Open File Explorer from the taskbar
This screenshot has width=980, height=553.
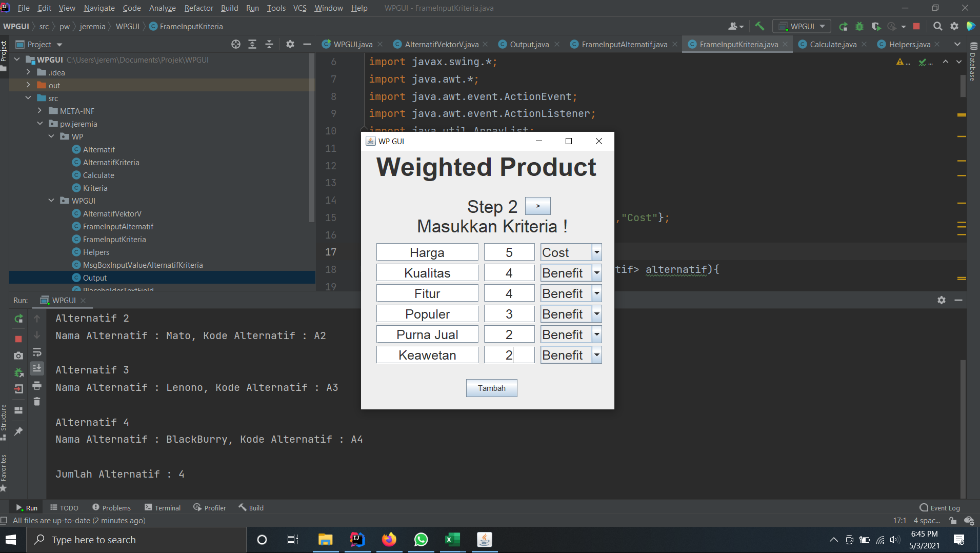coord(325,540)
